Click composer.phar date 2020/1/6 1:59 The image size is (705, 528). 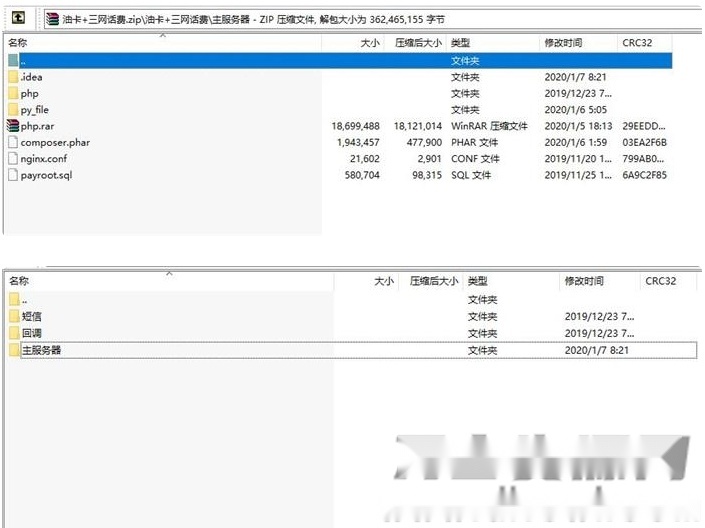[x=576, y=143]
